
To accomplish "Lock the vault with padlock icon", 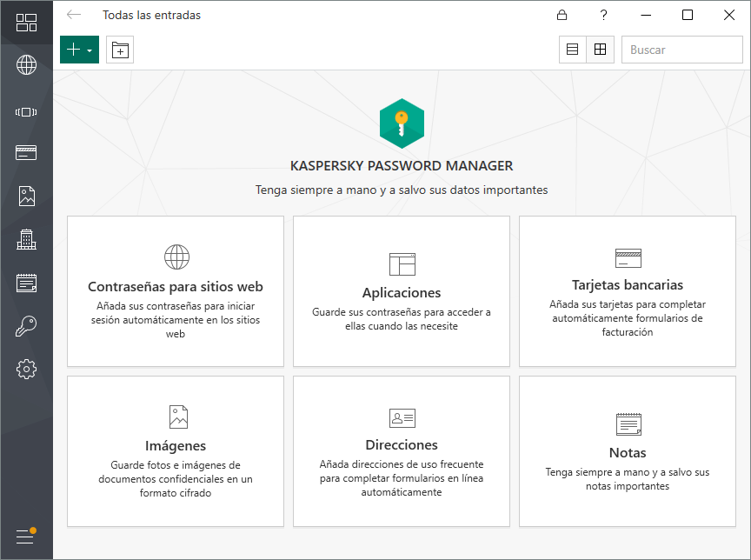I will (x=562, y=15).
